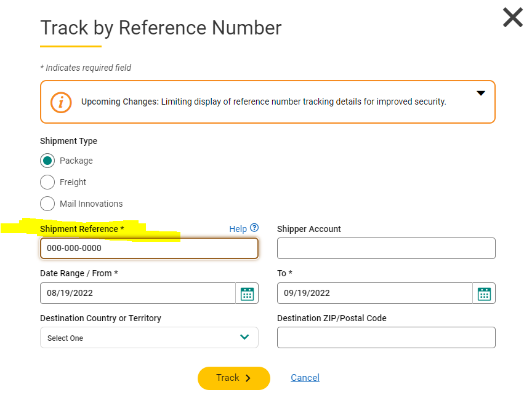This screenshot has width=532, height=403.
Task: Focus the Destination ZIP/Postal Code field
Action: point(386,337)
